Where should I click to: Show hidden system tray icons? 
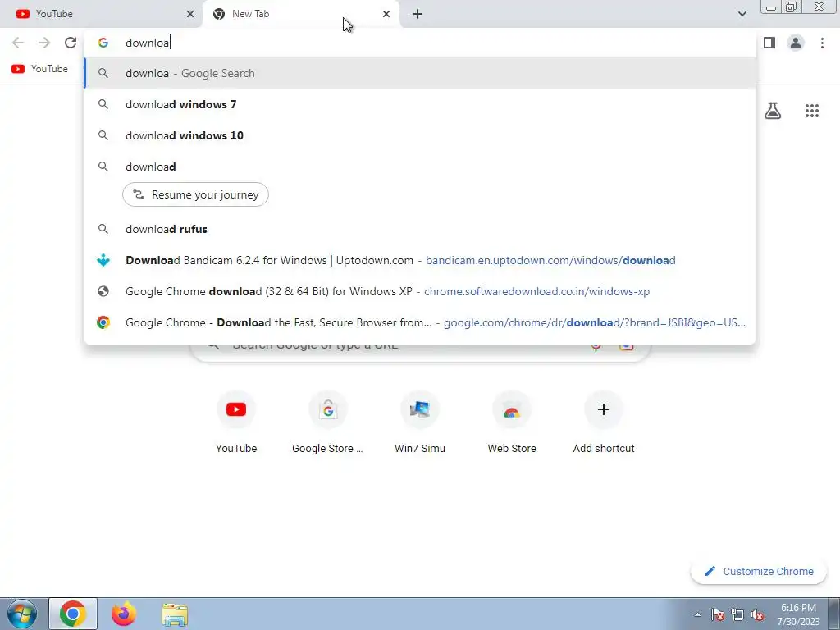[x=697, y=614]
